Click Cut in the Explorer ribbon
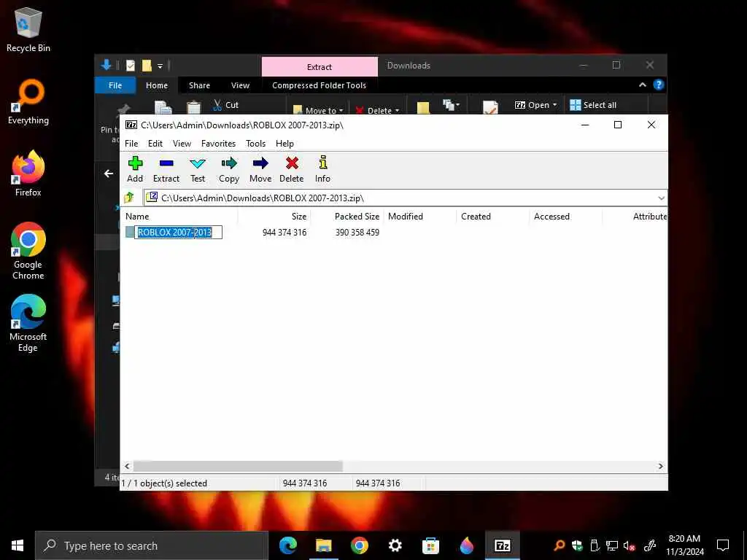The width and height of the screenshot is (747, 560). tap(226, 105)
